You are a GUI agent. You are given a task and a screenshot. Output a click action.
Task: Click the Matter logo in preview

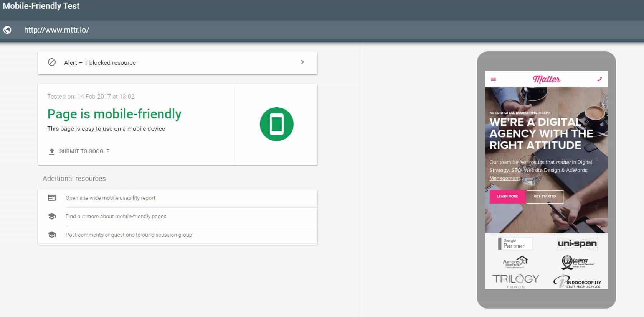(x=546, y=79)
